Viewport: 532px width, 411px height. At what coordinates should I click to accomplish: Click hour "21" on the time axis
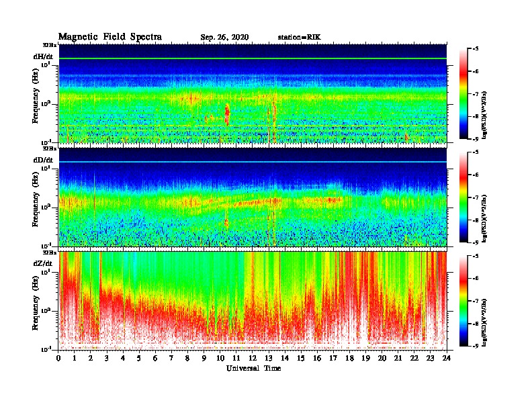[398, 359]
